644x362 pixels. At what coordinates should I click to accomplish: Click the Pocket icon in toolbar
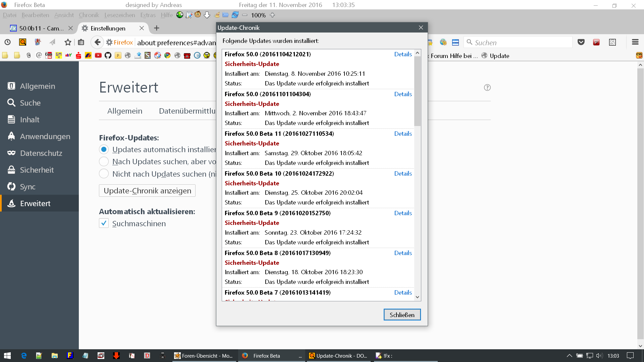[x=581, y=42]
